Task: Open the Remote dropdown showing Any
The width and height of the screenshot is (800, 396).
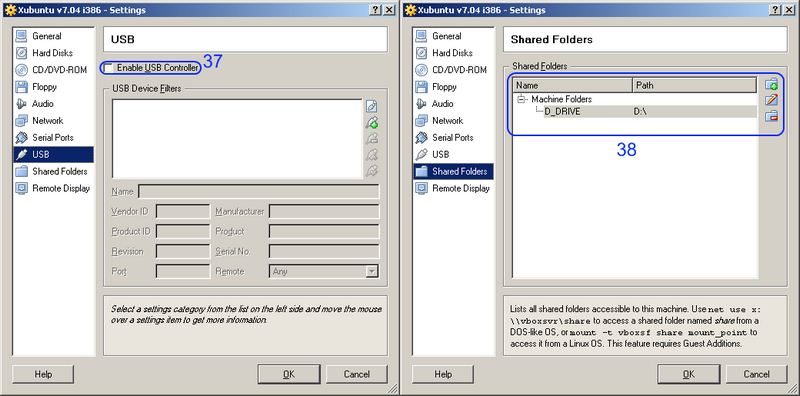Action: (x=324, y=271)
